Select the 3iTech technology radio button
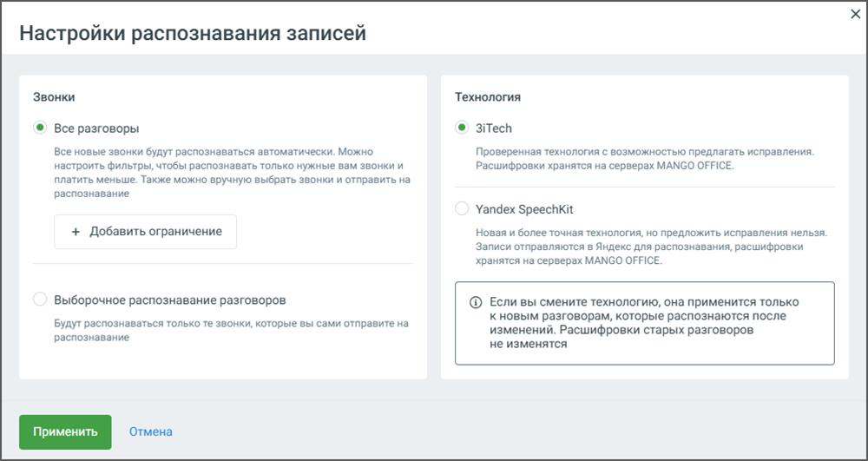The width and height of the screenshot is (868, 461). coord(462,128)
